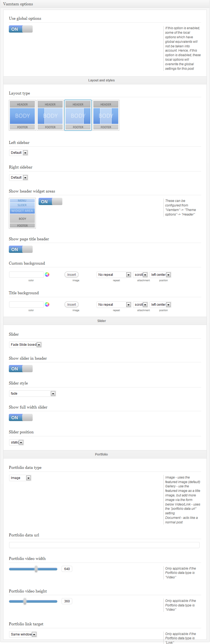Pick the right sidebar layout icon

tap(78, 115)
